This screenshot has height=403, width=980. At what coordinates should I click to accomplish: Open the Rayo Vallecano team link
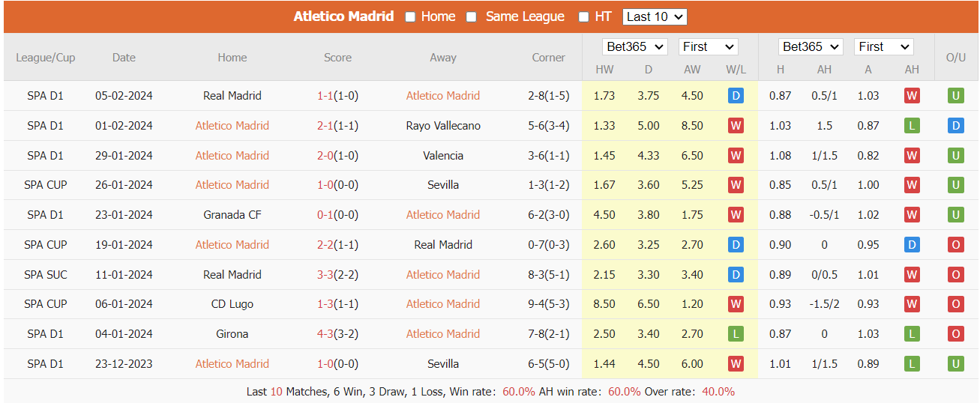[x=443, y=126]
